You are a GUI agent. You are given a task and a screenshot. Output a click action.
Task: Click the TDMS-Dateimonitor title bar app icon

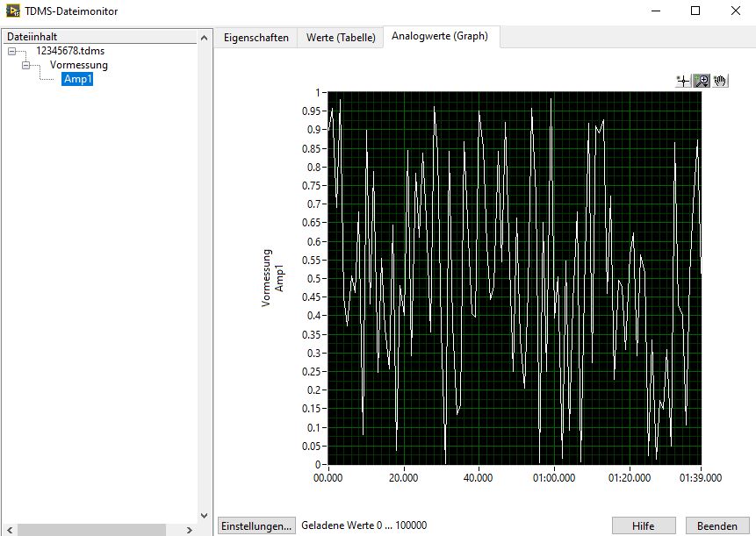tap(12, 11)
